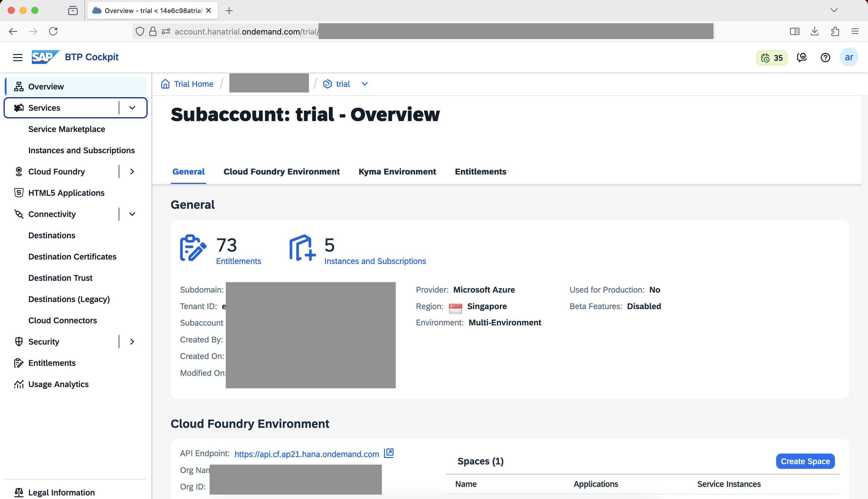Open Destinations

click(52, 235)
